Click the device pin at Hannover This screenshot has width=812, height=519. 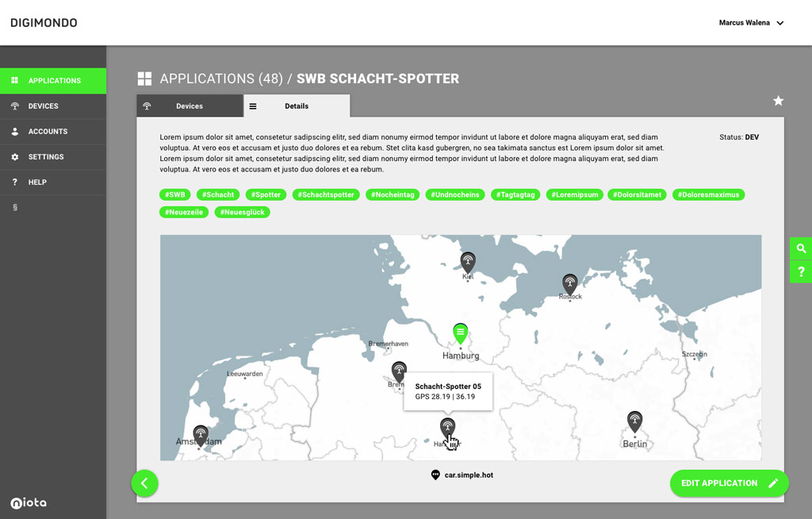point(447,429)
